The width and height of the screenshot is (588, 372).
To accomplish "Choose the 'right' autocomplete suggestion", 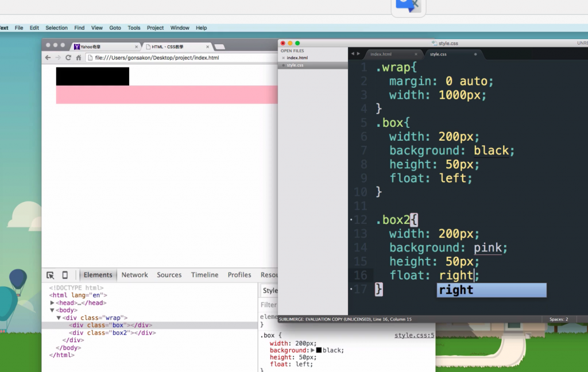I will click(x=492, y=290).
